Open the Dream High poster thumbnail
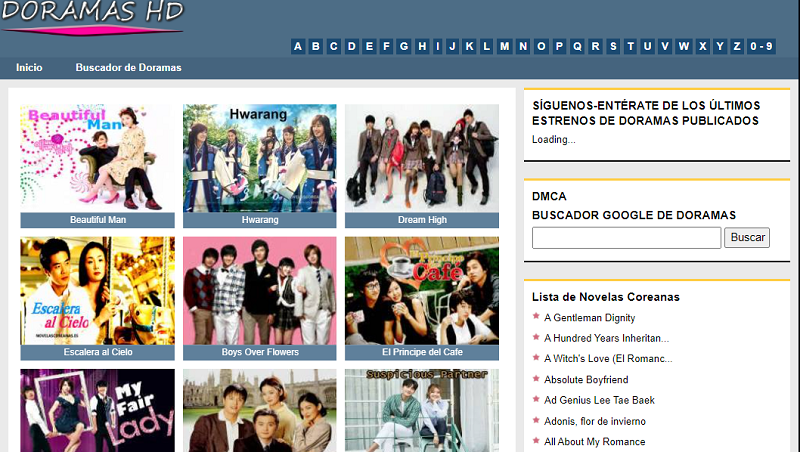The image size is (800, 452). tap(422, 158)
